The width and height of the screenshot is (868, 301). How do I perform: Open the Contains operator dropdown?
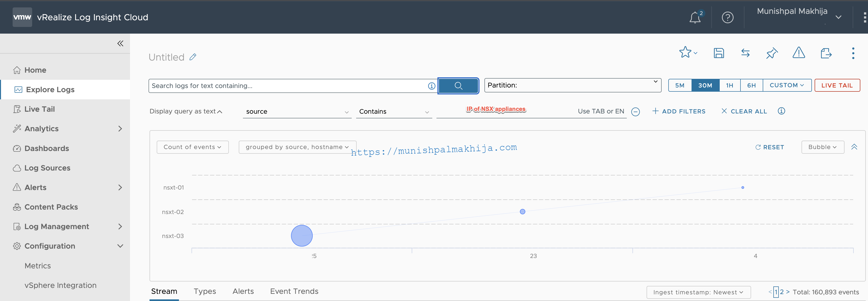point(394,111)
